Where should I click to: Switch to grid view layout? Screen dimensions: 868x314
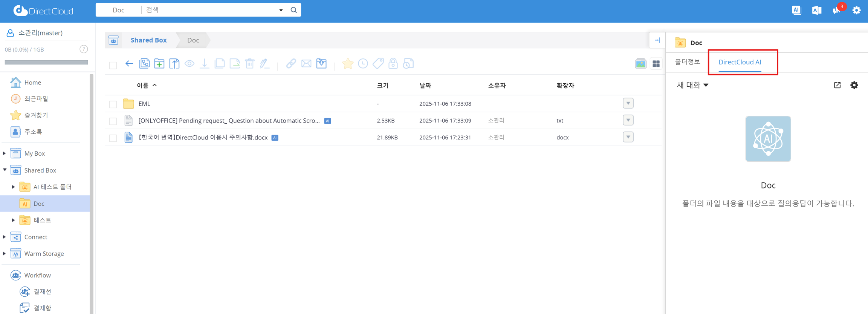pyautogui.click(x=656, y=64)
